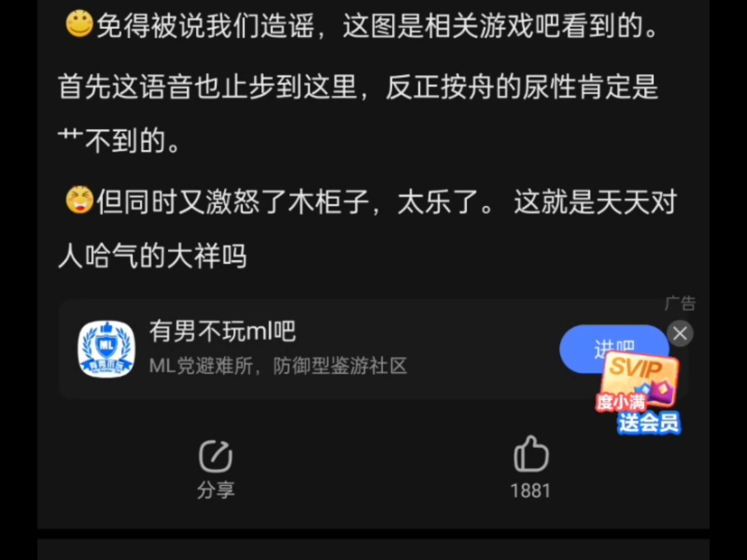Like the post with thumbs-up icon

pos(531,453)
